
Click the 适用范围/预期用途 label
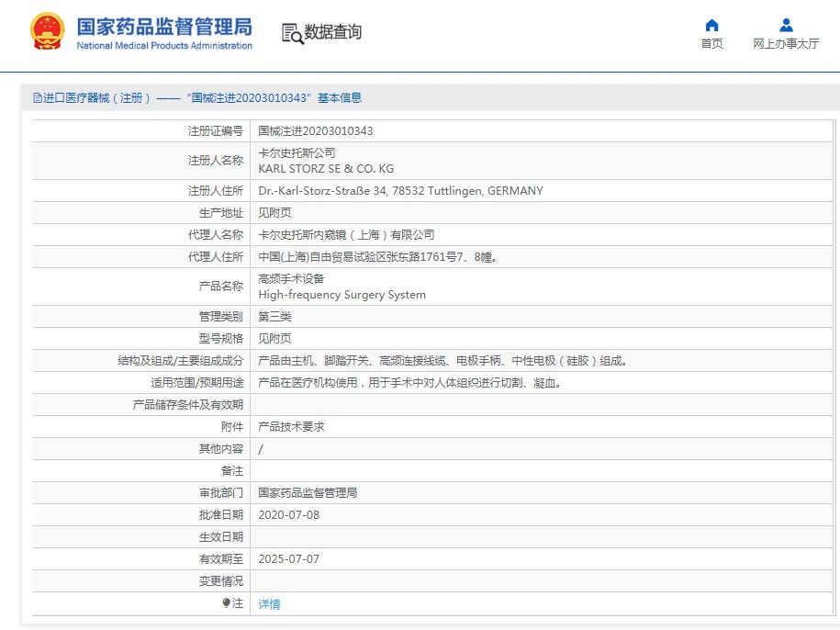point(197,383)
